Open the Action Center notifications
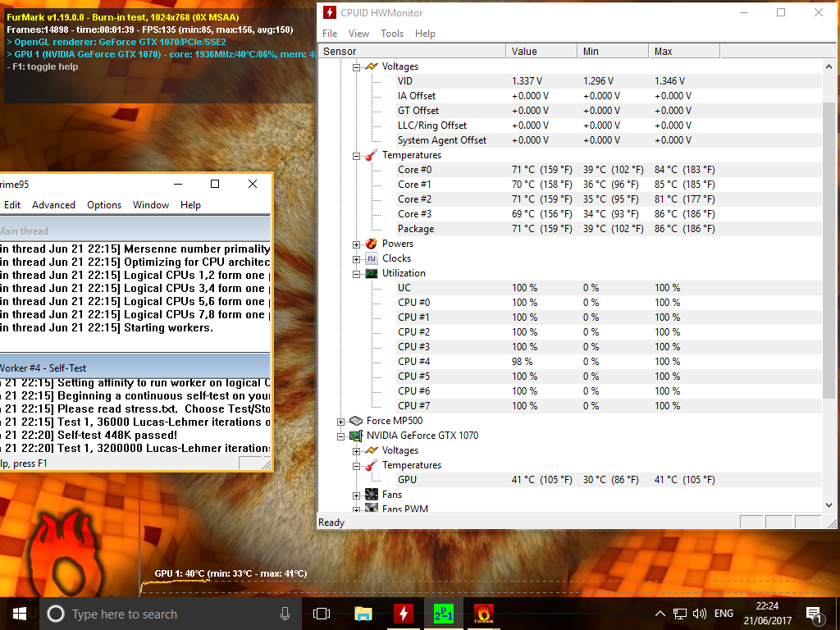This screenshot has width=840, height=630. coord(814,615)
